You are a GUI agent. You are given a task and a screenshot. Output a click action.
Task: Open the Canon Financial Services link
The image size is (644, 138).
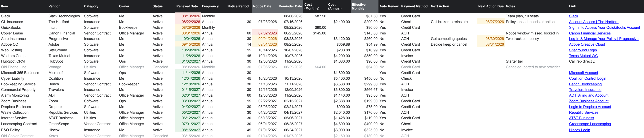point(589,33)
